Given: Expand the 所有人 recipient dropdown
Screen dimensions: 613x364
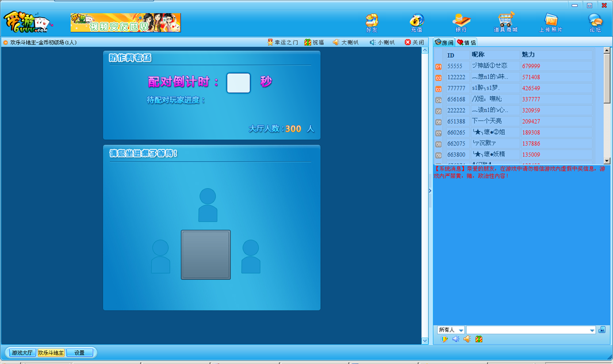Looking at the screenshot, I should (461, 330).
